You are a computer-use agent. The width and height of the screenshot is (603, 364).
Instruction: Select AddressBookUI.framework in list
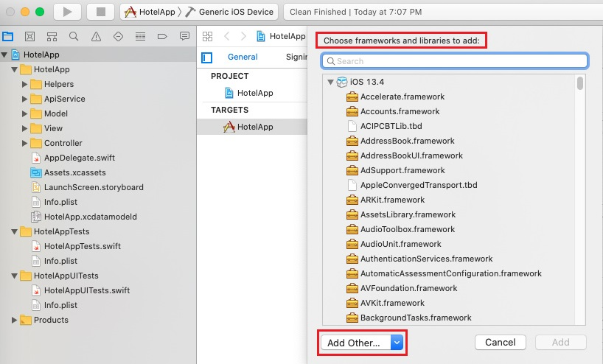pos(411,155)
